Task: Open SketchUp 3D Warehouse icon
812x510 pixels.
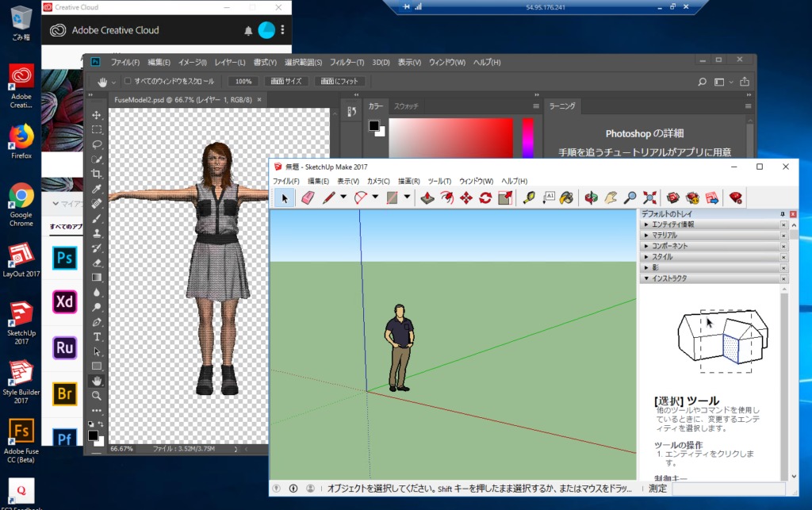Action: (x=672, y=197)
